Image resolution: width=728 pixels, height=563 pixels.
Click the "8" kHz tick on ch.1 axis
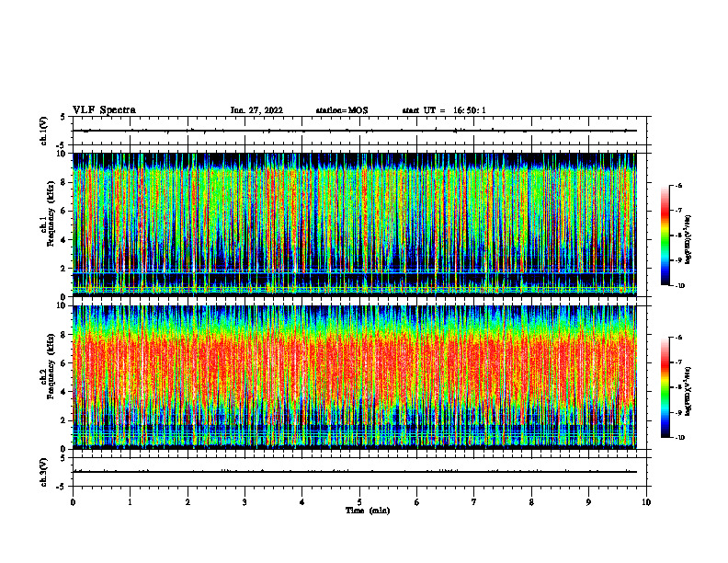coord(64,182)
